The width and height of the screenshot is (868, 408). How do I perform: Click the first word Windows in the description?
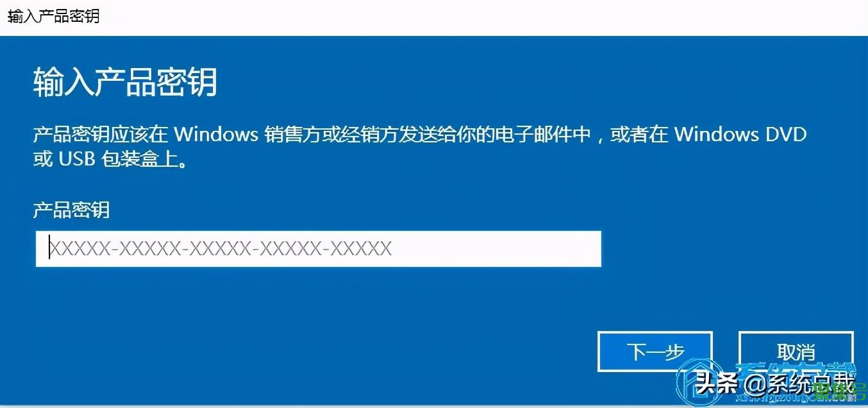pyautogui.click(x=216, y=135)
